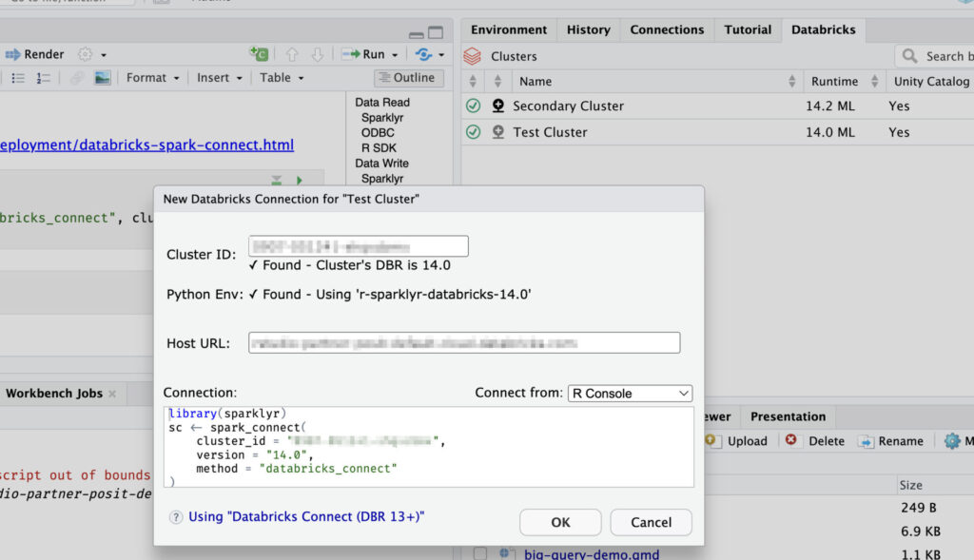
Task: Open the Format dropdown menu
Action: [x=150, y=78]
